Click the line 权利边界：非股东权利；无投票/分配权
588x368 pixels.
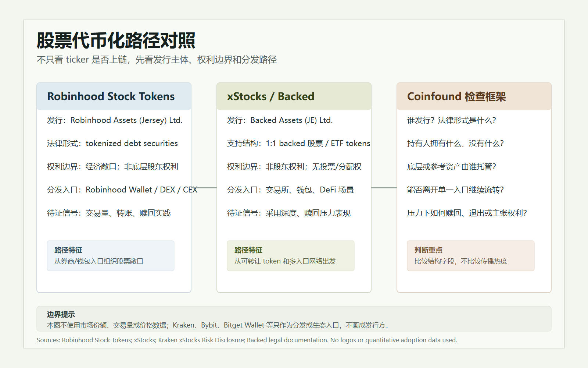coord(294,167)
